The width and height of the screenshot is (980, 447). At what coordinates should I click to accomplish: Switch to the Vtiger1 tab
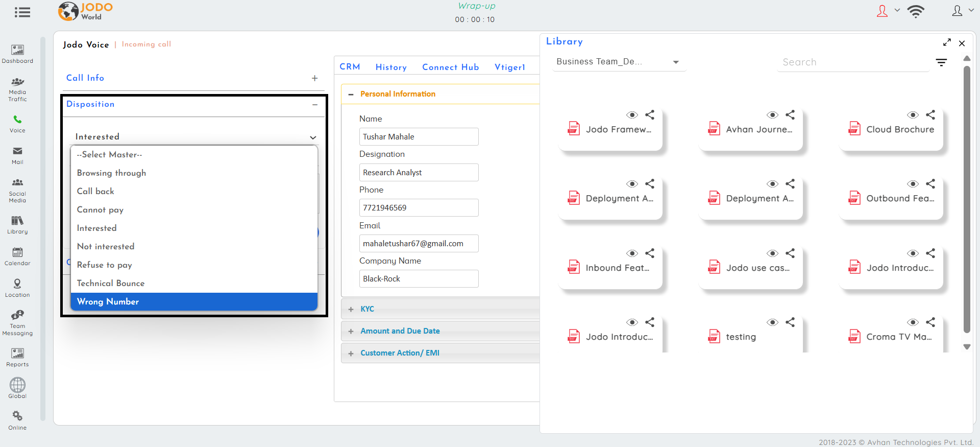(x=510, y=67)
